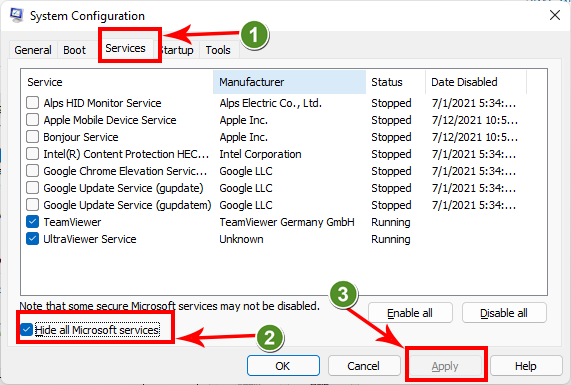Click the Unknown manufacturer cell
The image size is (571, 385).
(x=241, y=239)
